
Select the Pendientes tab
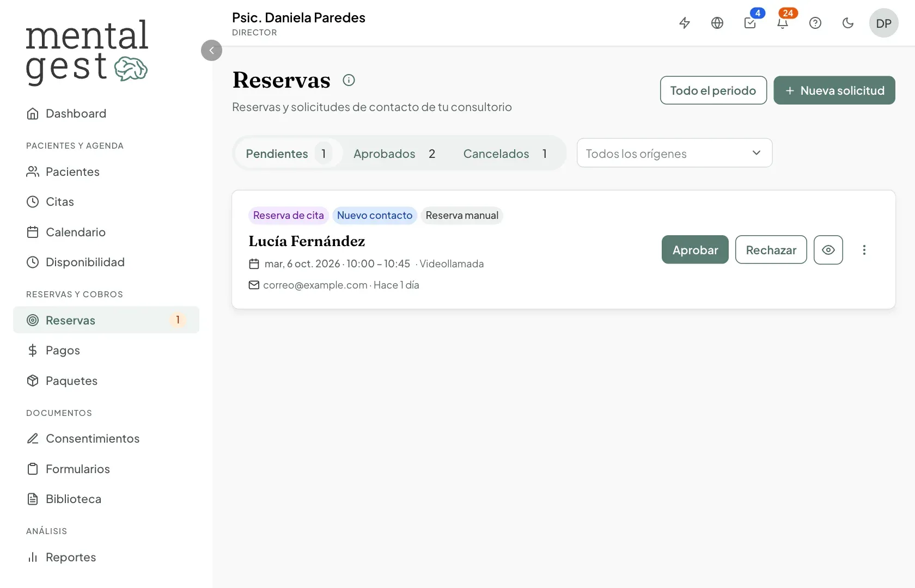tap(288, 154)
